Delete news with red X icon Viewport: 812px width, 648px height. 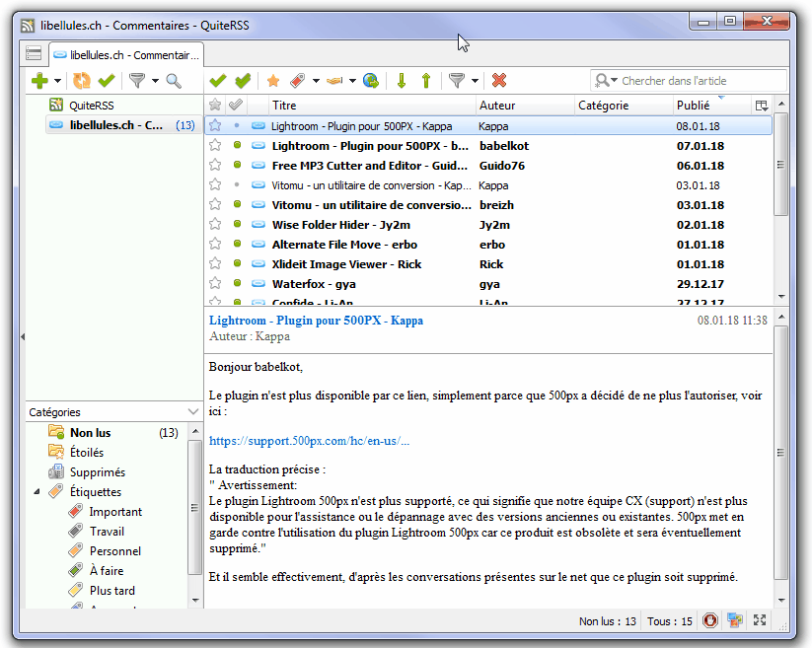click(499, 81)
